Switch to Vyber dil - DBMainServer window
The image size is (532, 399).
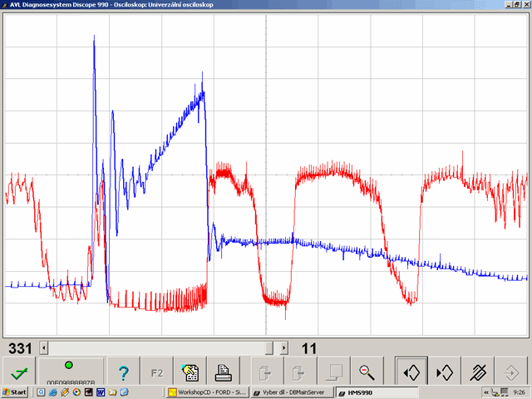[x=293, y=392]
